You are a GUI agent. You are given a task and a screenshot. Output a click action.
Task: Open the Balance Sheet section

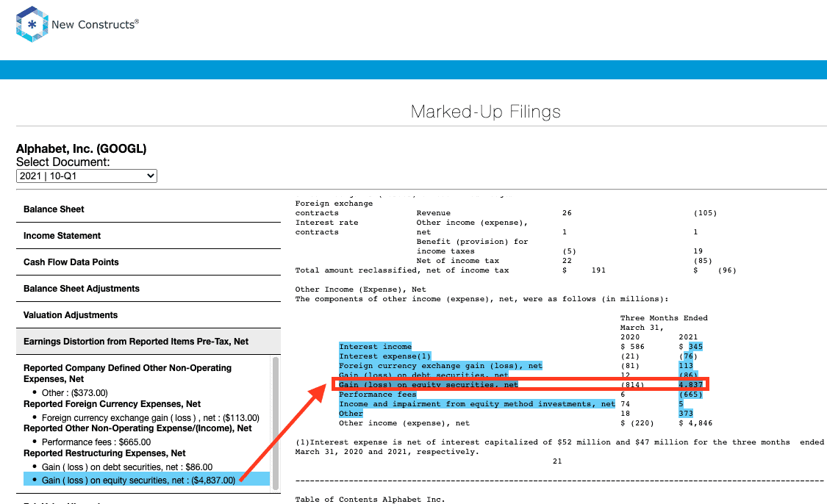point(148,209)
